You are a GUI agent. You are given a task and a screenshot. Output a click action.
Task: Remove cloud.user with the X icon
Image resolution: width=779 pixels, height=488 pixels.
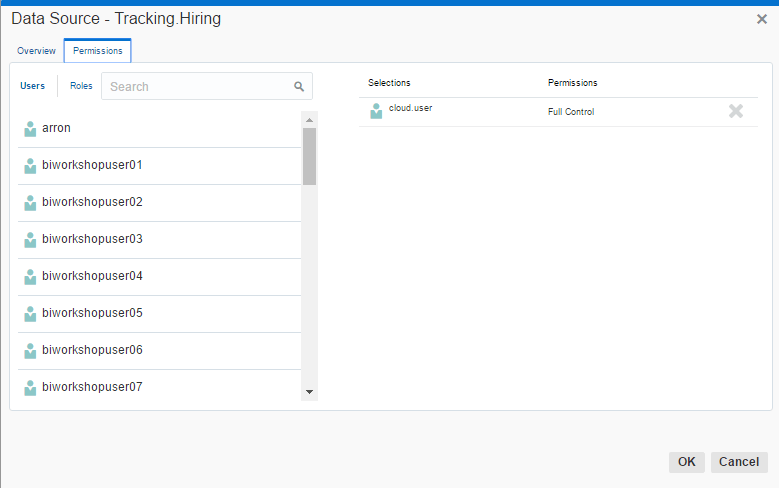tap(736, 111)
